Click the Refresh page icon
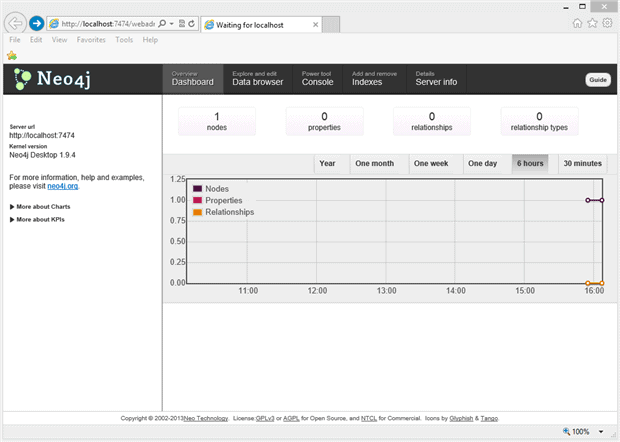Viewport: 620px width, 442px height. coord(192,24)
